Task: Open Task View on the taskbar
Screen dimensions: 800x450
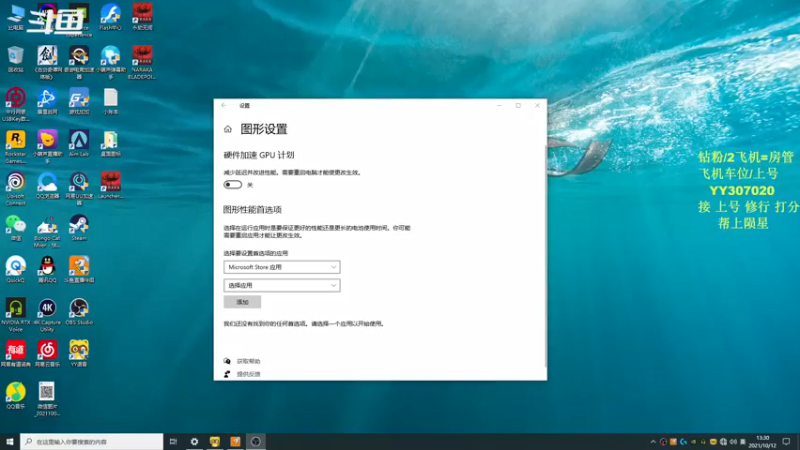Action: pyautogui.click(x=173, y=441)
